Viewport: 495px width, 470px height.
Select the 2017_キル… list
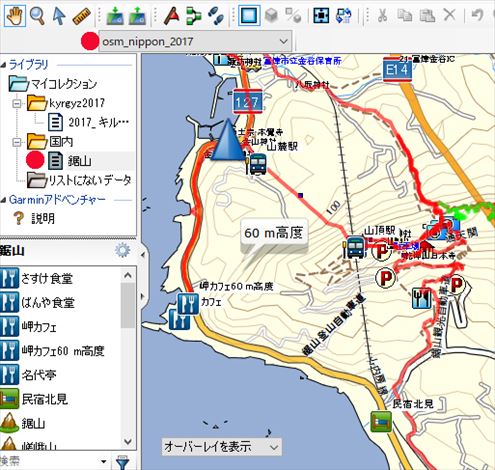88,122
